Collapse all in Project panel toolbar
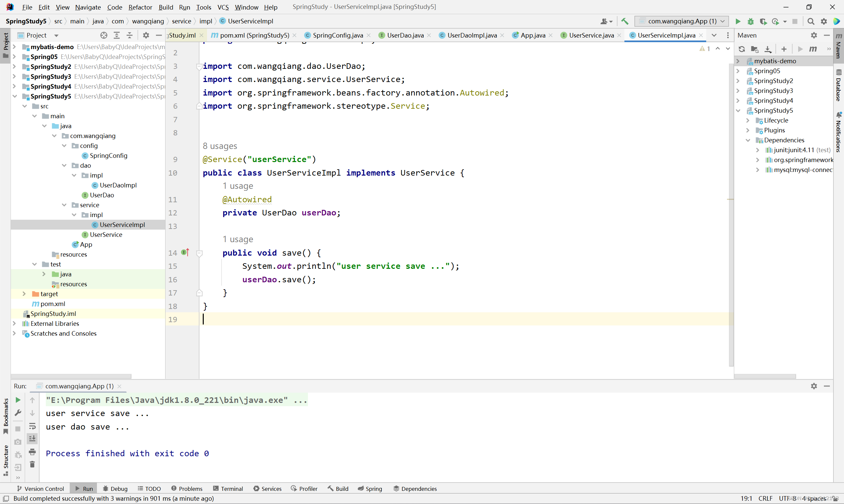844x504 pixels. tap(130, 35)
